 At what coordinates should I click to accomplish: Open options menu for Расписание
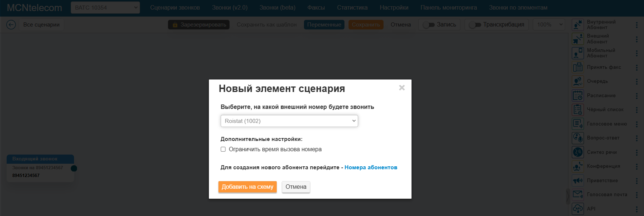[637, 96]
